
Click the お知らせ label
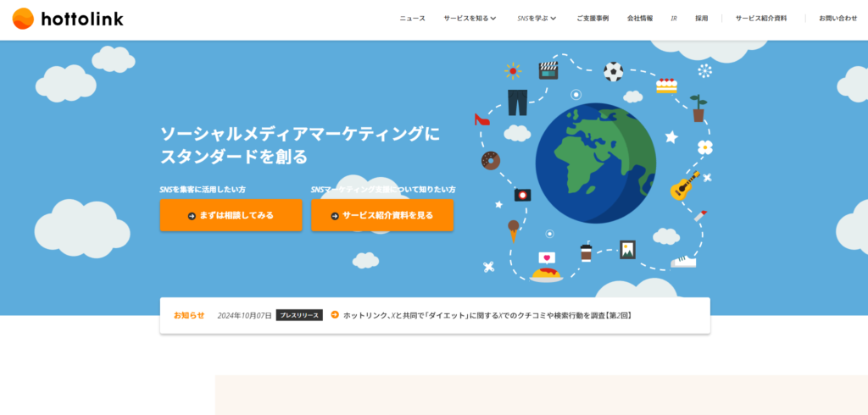[x=189, y=315]
